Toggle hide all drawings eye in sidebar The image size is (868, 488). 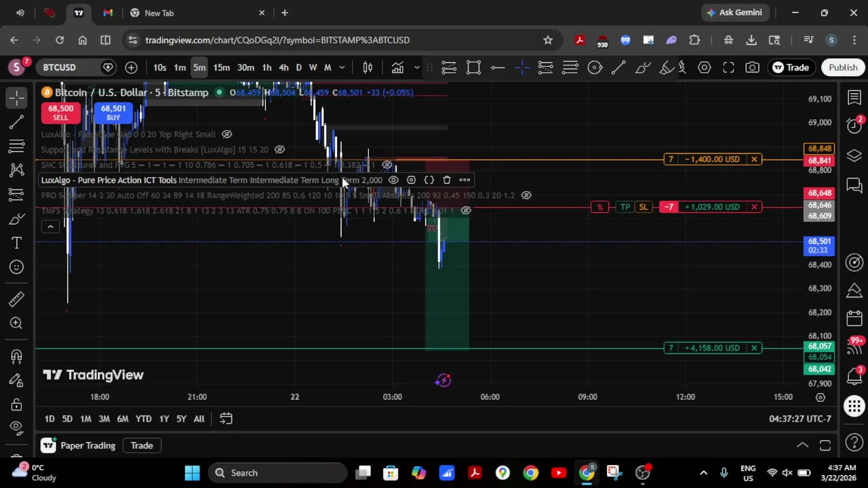pos(17,427)
